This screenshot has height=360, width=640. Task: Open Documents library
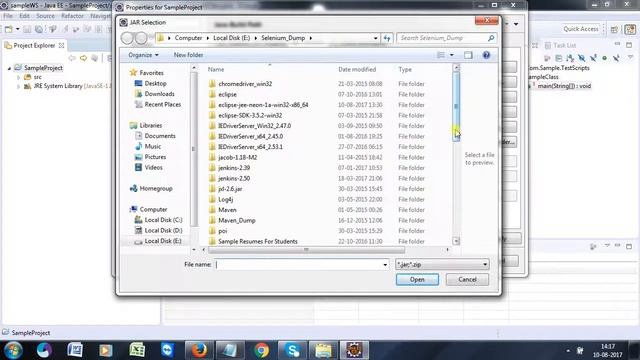(x=160, y=136)
